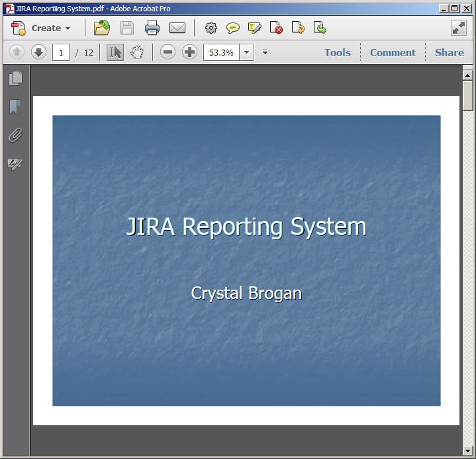Click the vertical scrollbar up arrow

[467, 75]
